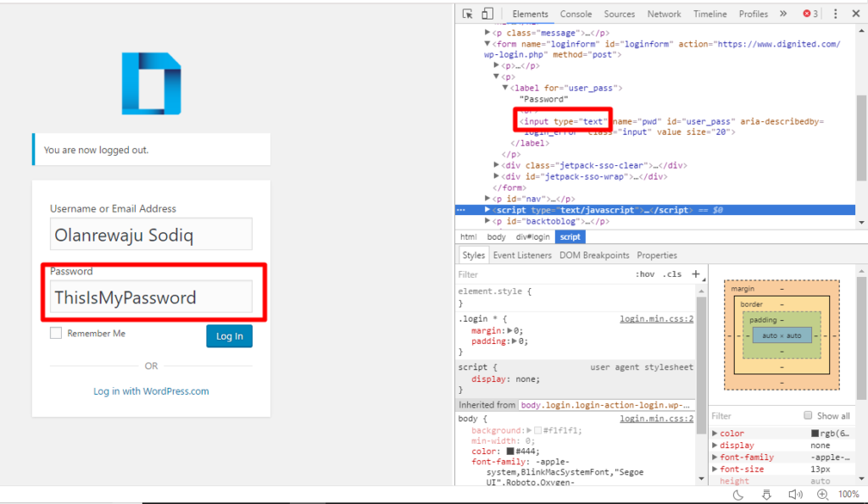The image size is (868, 504).
Task: Collapse the loginform form node
Action: tap(487, 44)
